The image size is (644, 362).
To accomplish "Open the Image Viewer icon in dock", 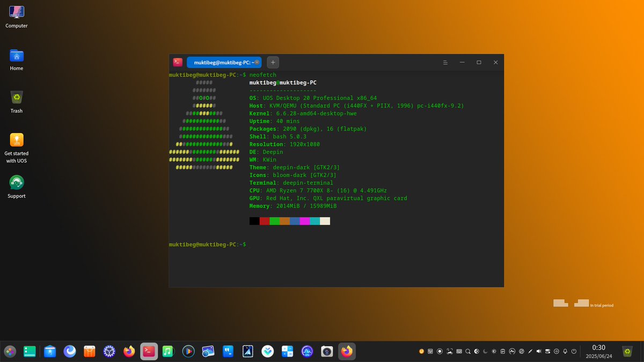I will click(x=208, y=351).
